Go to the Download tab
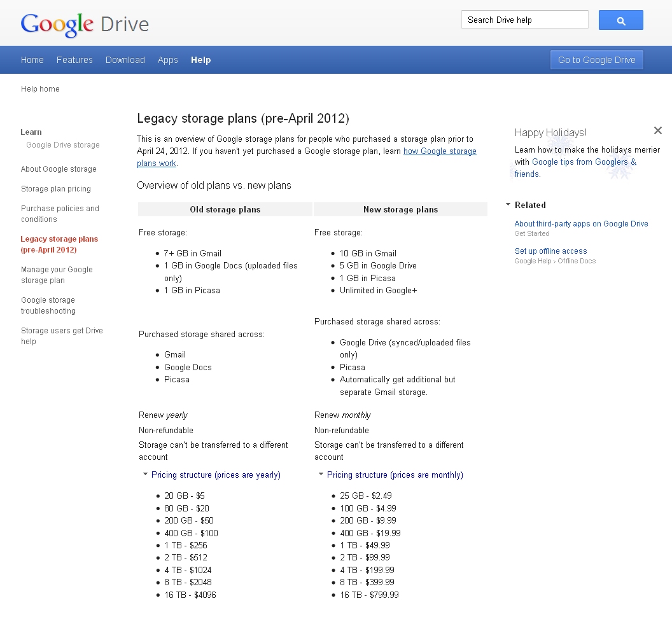 [x=125, y=60]
